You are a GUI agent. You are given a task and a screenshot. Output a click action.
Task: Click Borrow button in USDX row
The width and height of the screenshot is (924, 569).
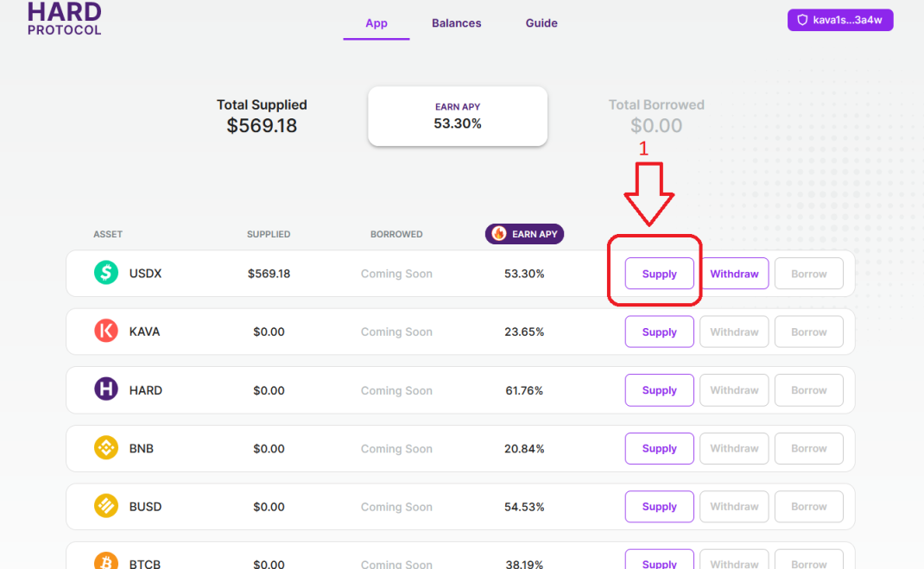[809, 274]
